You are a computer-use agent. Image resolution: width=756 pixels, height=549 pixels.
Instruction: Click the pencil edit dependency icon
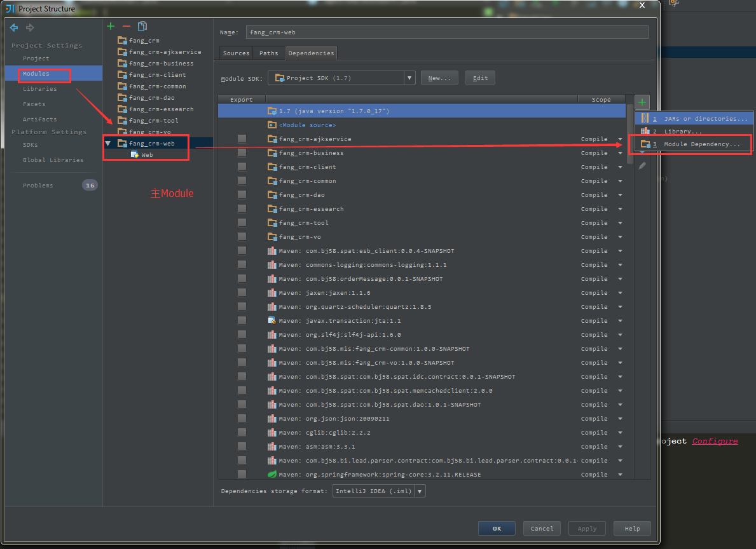click(x=642, y=166)
